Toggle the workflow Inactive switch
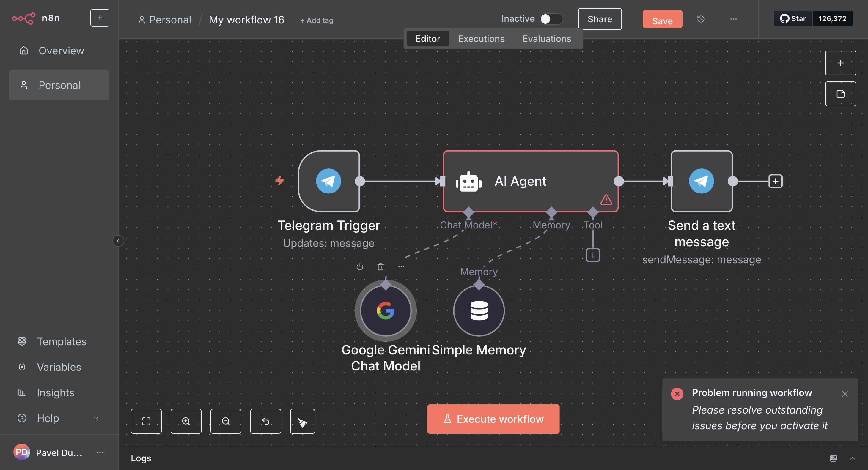The height and width of the screenshot is (470, 868). [x=551, y=19]
